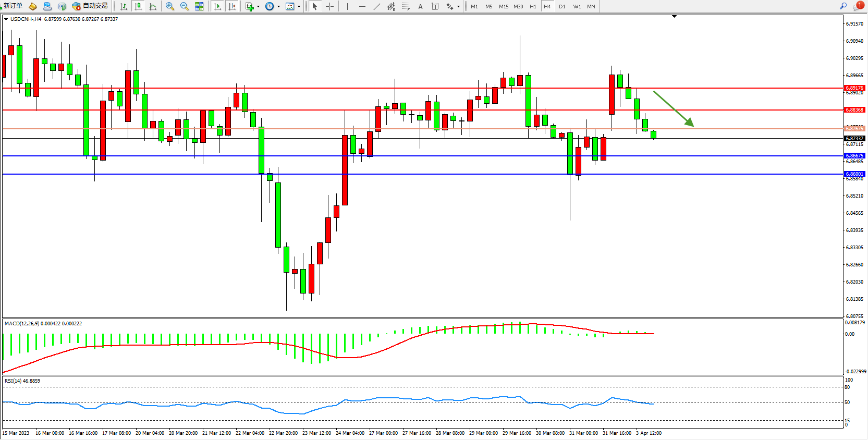Open the indicators list dropdown arrow

tap(258, 7)
